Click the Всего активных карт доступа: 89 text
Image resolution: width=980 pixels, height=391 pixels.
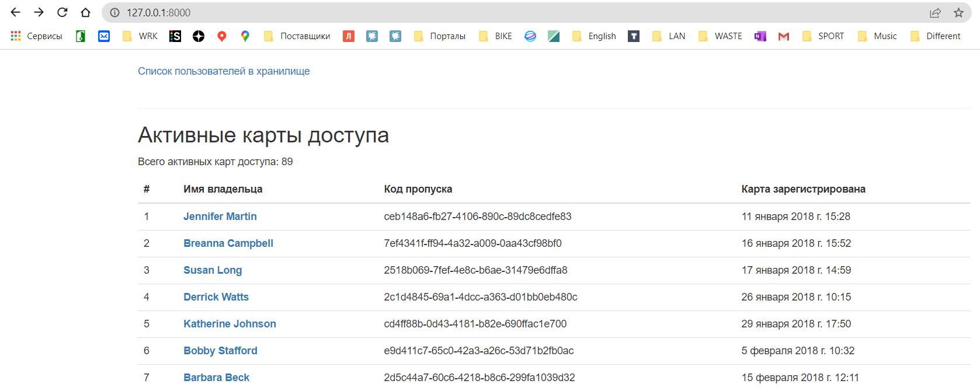pyautogui.click(x=216, y=162)
